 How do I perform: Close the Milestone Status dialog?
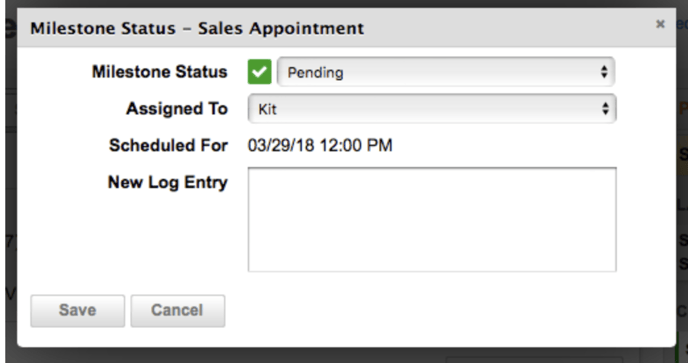660,24
